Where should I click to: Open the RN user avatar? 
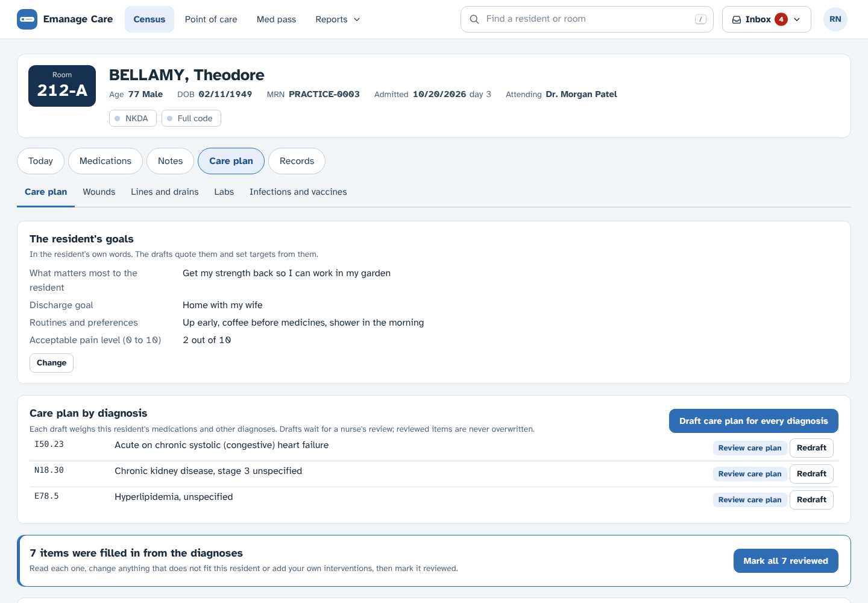835,19
